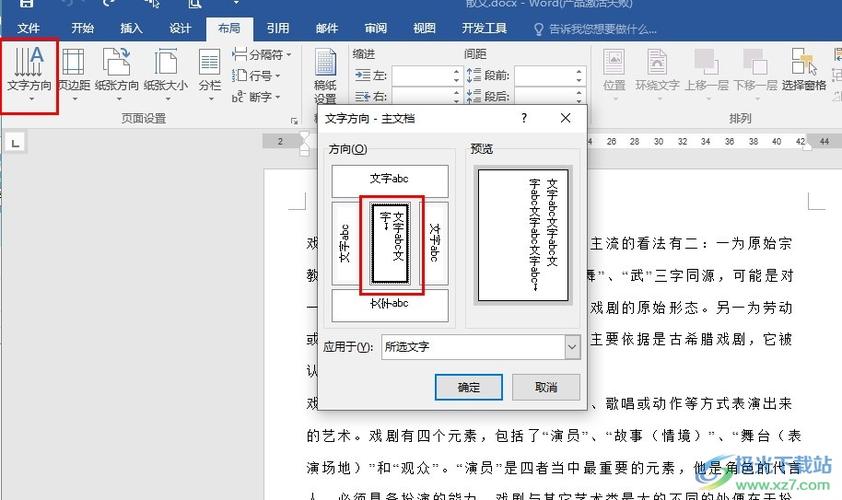Image resolution: width=842 pixels, height=500 pixels.
Task: Open the Position (位置) menu
Action: click(614, 74)
